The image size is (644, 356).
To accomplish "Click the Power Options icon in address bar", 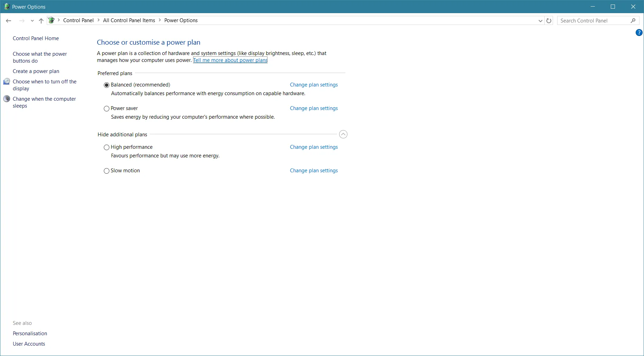I will (x=51, y=20).
